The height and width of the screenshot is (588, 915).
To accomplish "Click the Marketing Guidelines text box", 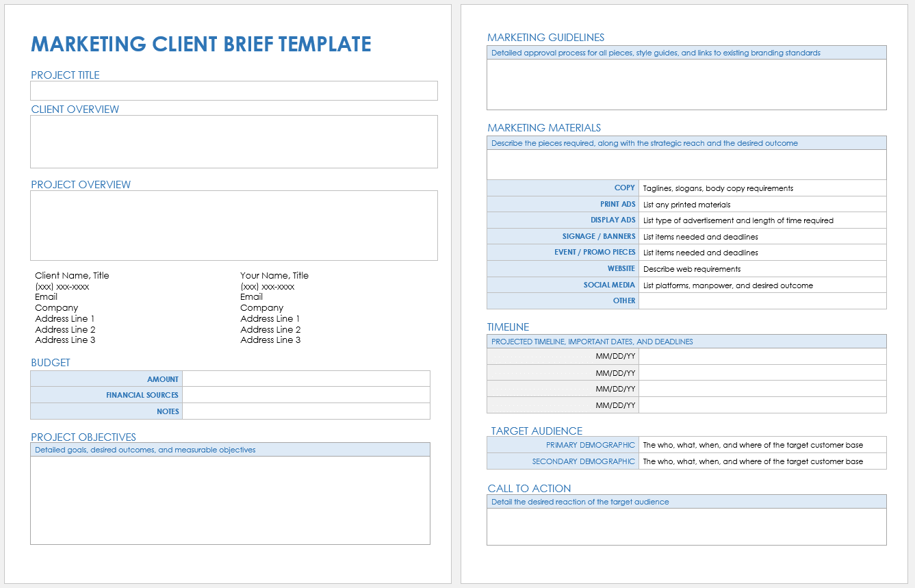I will coord(686,85).
